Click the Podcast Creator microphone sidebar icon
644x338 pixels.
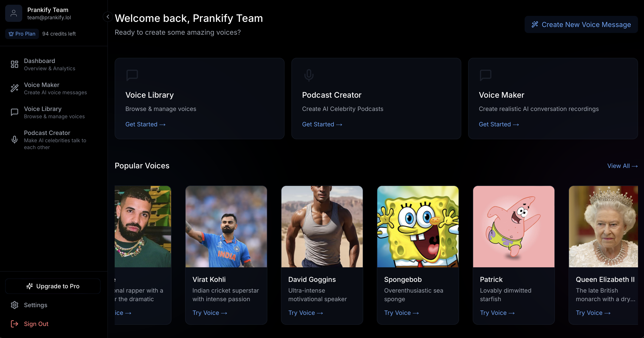click(x=15, y=139)
